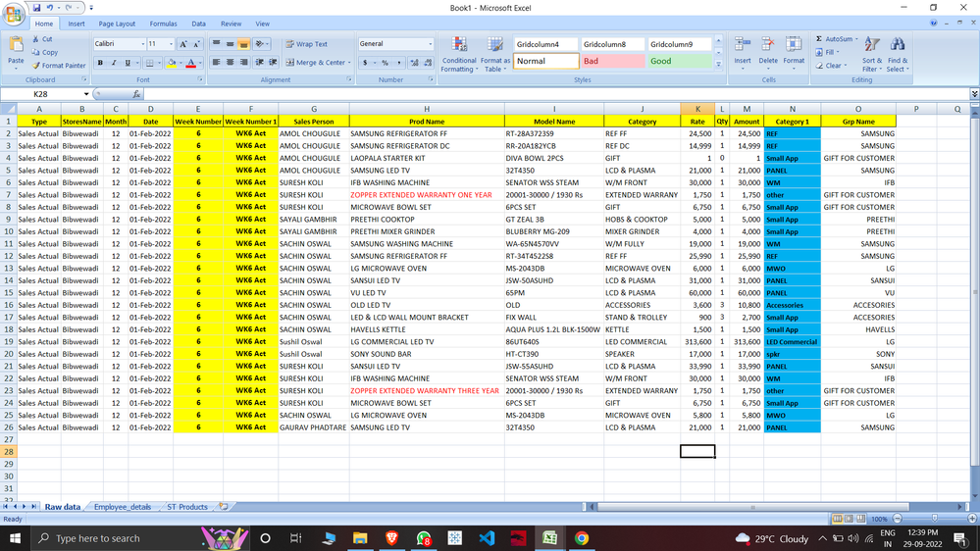This screenshot has width=980, height=551.
Task: Increase decimal places
Action: 414,63
